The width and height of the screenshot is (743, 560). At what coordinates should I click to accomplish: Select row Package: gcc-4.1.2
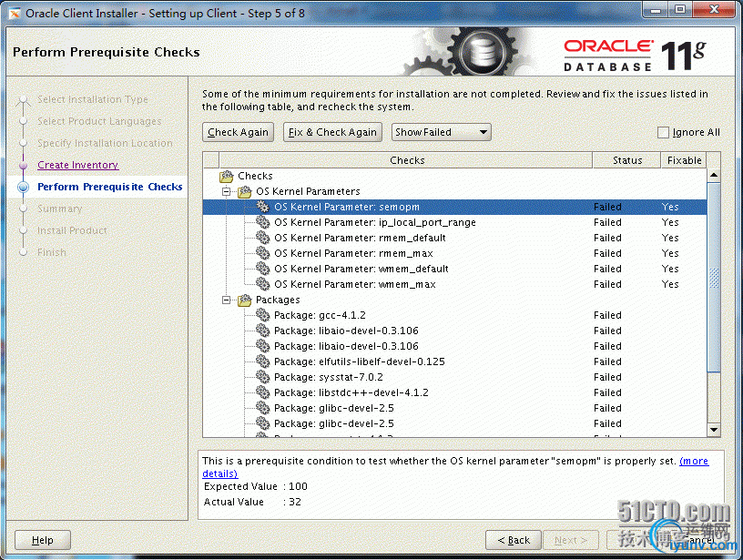[455, 315]
